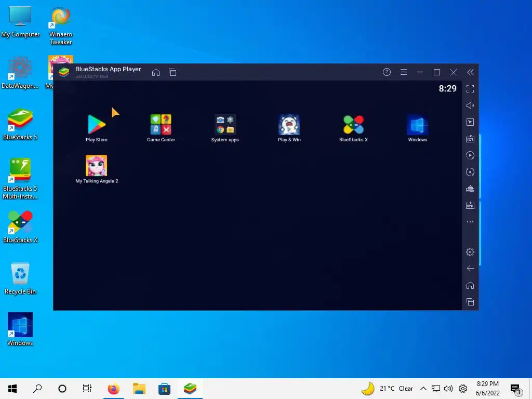Enter full screen mode in BlueStacks
This screenshot has height=399, width=532.
pyautogui.click(x=470, y=89)
